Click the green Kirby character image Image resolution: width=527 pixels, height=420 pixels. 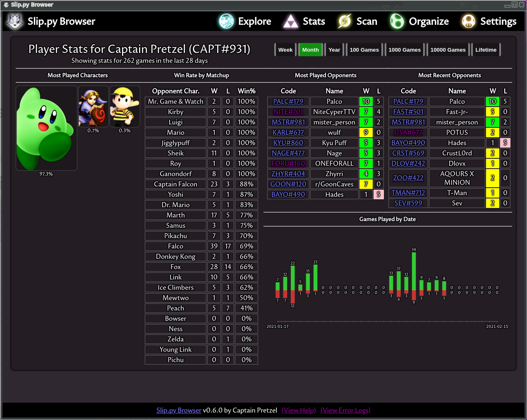46,128
